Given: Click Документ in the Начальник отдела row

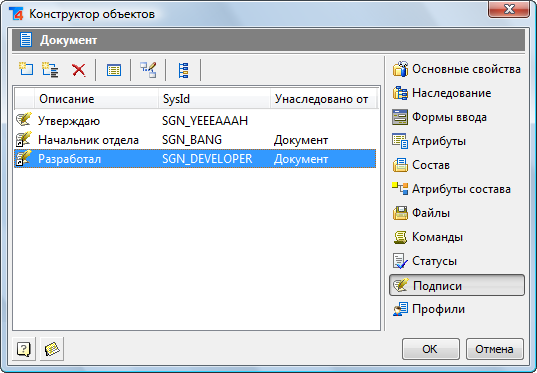Looking at the screenshot, I should pyautogui.click(x=301, y=140).
